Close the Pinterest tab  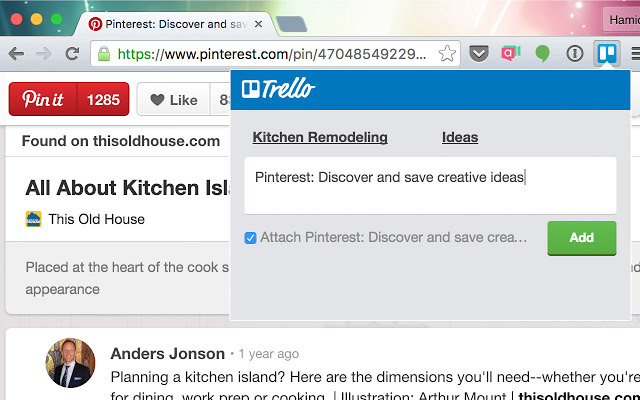[258, 22]
